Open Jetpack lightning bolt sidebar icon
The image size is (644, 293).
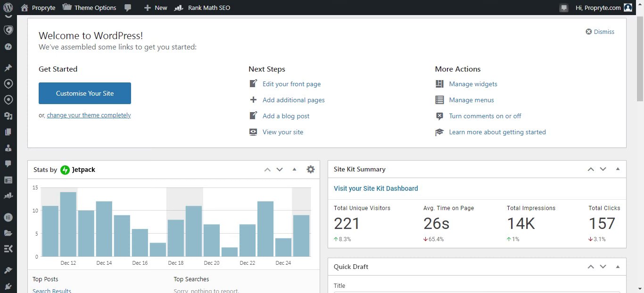pos(8,47)
